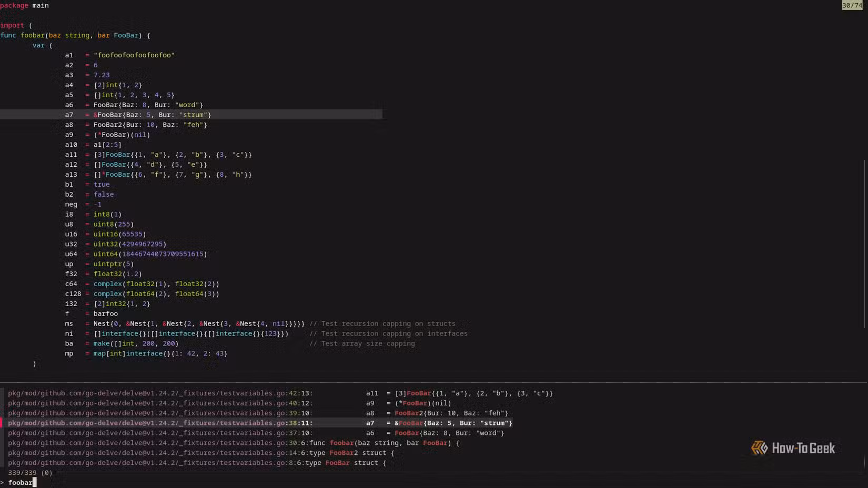Click the u8 uint8(255) line
This screenshot has height=488, width=868.
(99, 225)
